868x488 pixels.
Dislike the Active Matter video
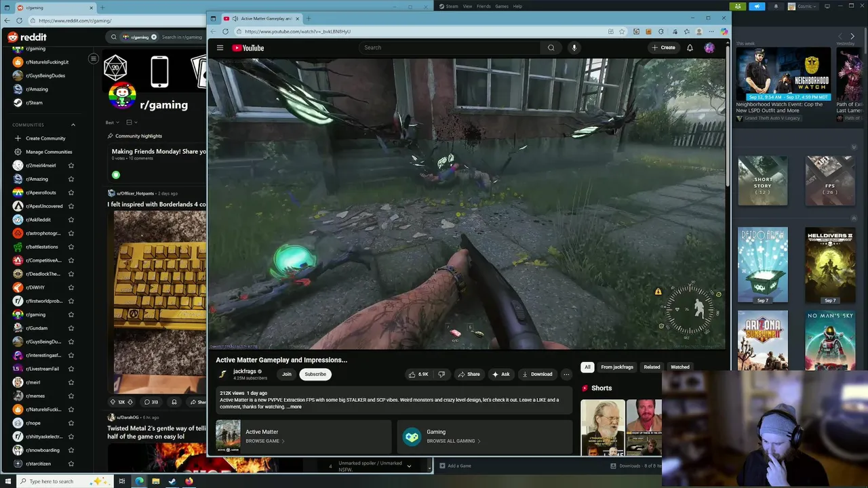[441, 374]
